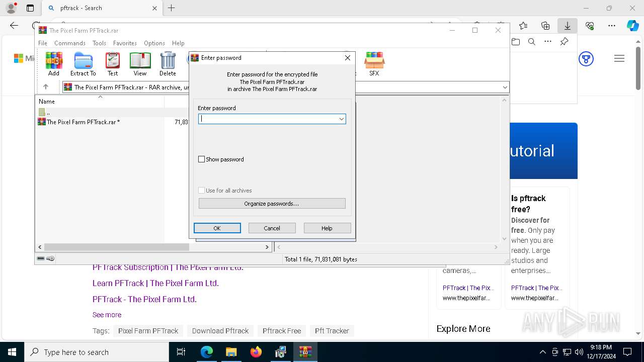Open Bing rewards medal icon
The height and width of the screenshot is (362, 644).
click(x=586, y=59)
